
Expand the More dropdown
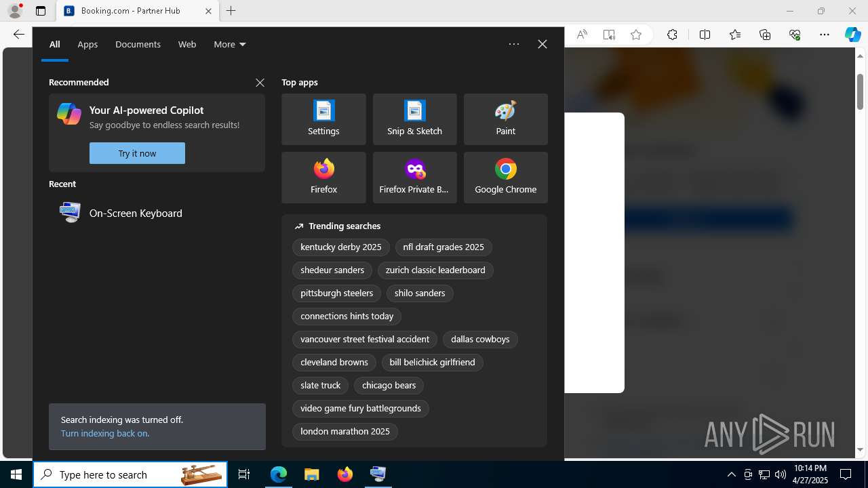[x=230, y=44]
